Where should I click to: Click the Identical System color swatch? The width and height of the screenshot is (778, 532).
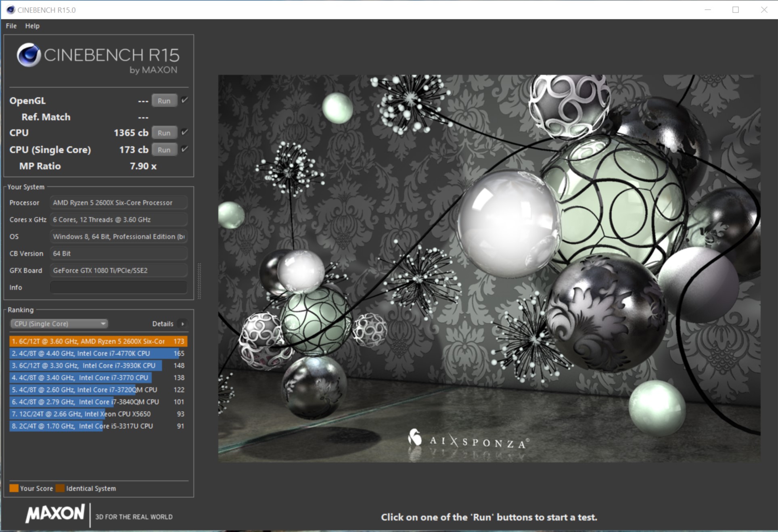tap(60, 488)
